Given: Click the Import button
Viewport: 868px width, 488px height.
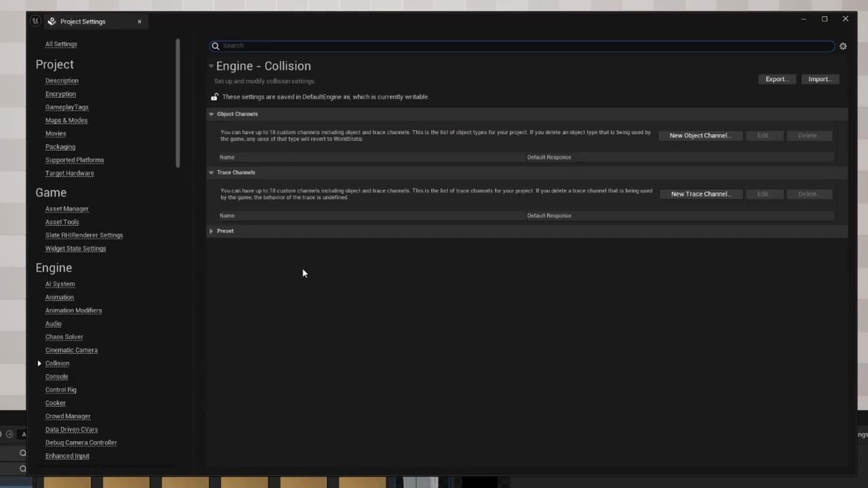Looking at the screenshot, I should (820, 79).
